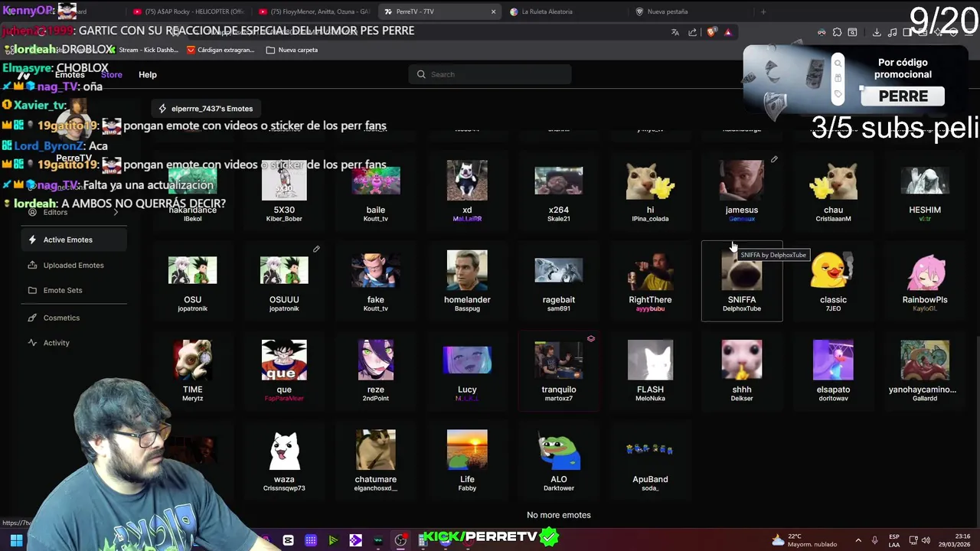Screen dimensions: 980x551
Task: Open the OSU emote
Action: (x=192, y=282)
